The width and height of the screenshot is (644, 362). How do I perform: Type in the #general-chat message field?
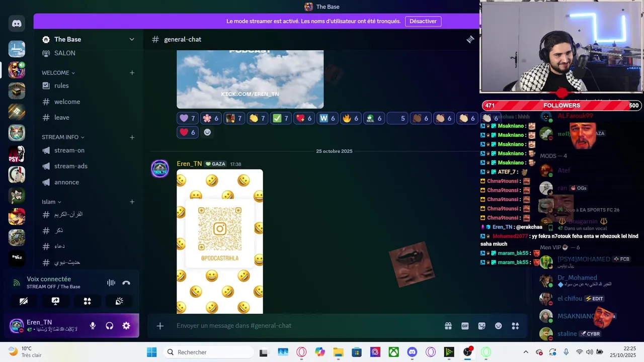click(302, 326)
